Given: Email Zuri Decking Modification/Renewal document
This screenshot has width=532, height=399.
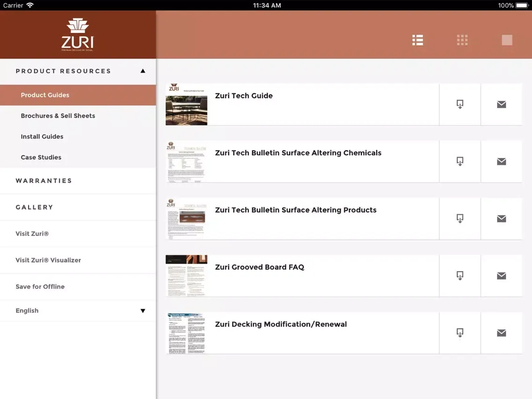Looking at the screenshot, I should pyautogui.click(x=502, y=333).
